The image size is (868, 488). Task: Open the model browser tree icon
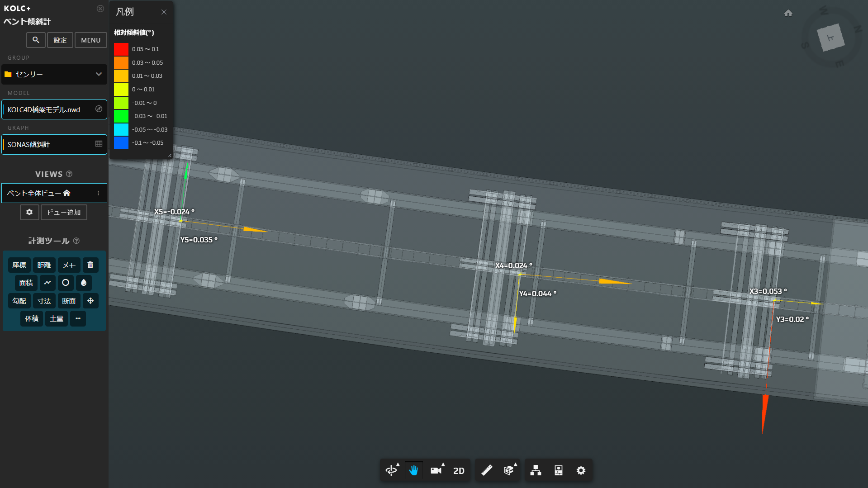point(536,470)
